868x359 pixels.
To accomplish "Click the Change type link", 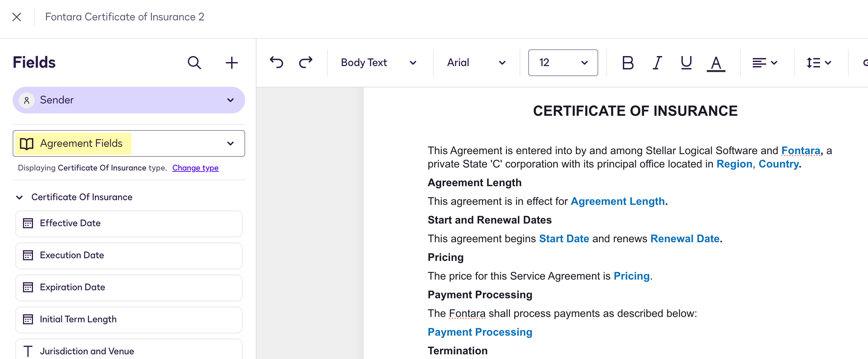I will [x=196, y=168].
